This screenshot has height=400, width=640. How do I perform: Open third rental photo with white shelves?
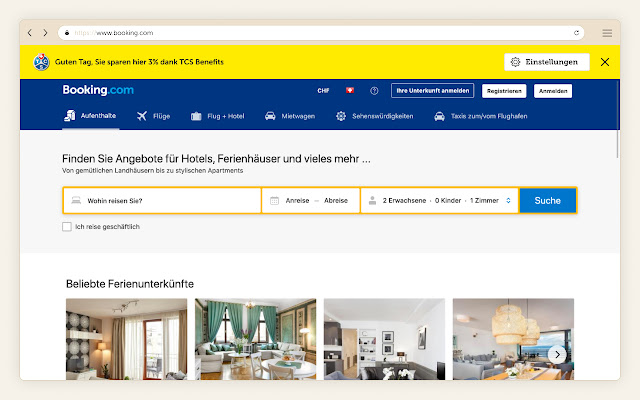(384, 339)
